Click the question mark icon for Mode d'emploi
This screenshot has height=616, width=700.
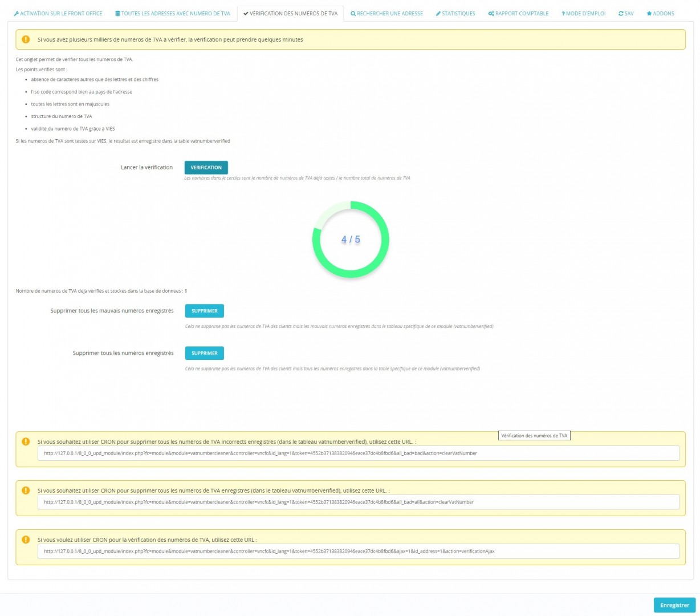coord(563,14)
